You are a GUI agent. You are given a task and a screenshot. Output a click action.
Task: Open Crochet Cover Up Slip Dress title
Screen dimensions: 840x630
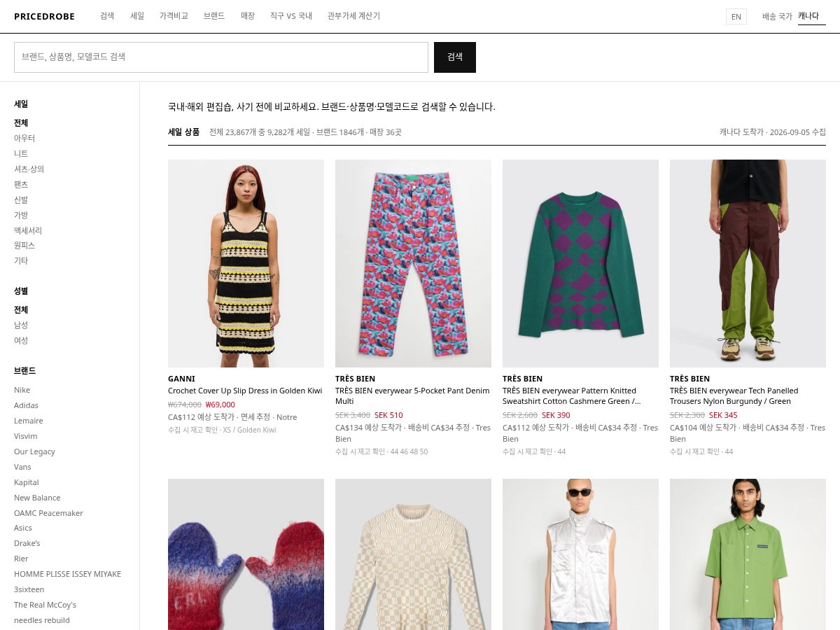tap(245, 391)
